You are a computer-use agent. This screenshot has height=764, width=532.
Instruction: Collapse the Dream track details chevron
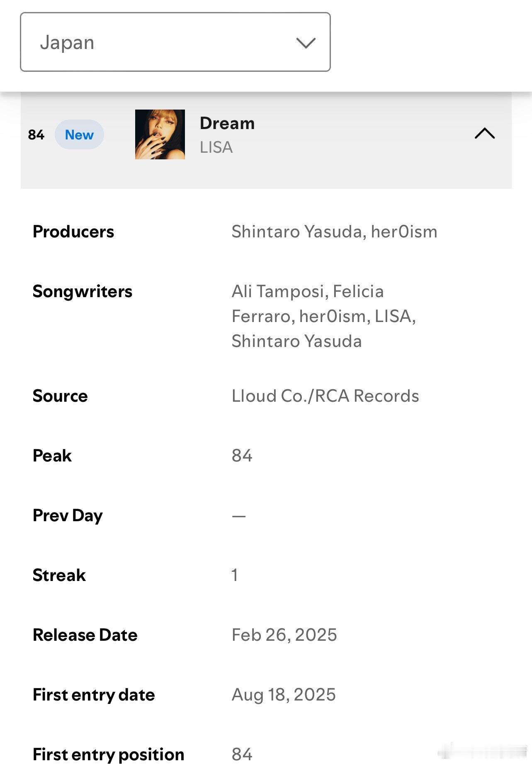pos(484,133)
